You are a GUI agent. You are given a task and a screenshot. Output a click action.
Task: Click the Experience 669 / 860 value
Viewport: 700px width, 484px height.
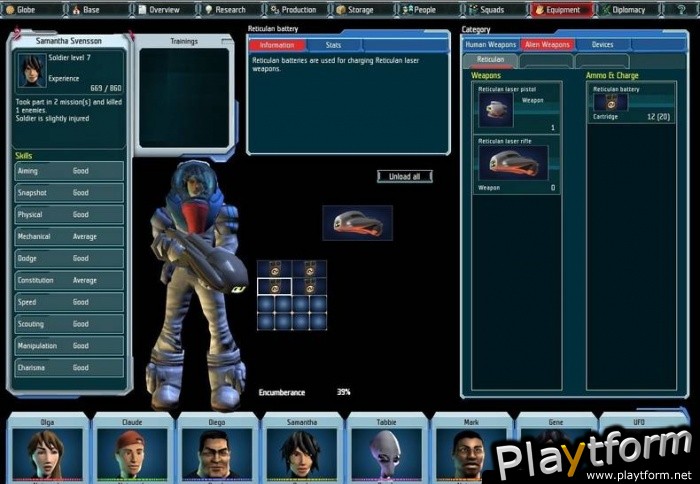(x=106, y=88)
